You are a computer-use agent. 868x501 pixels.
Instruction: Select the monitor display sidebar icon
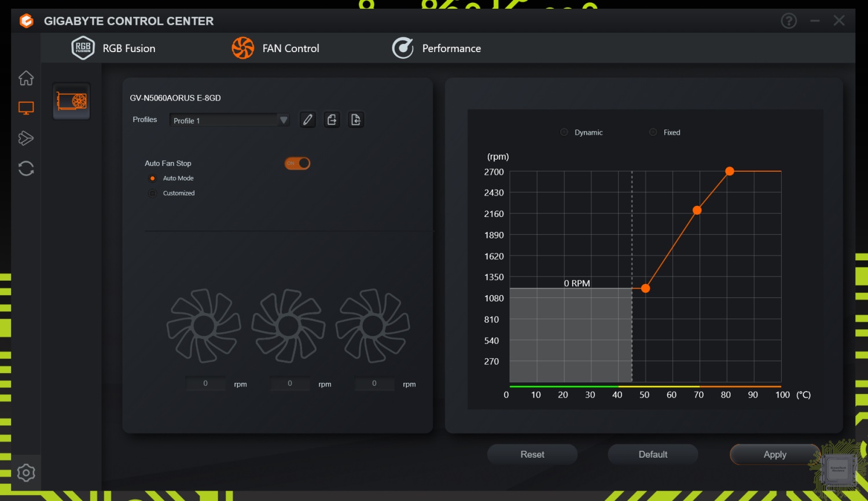26,108
